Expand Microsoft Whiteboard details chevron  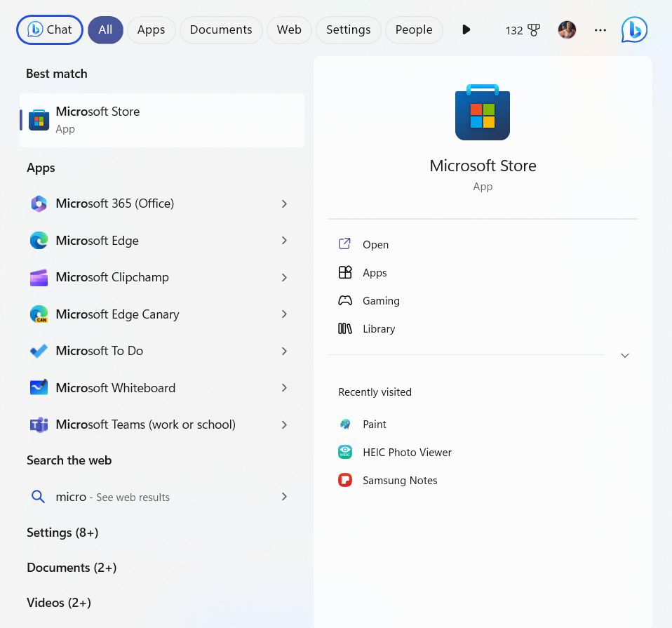click(284, 387)
